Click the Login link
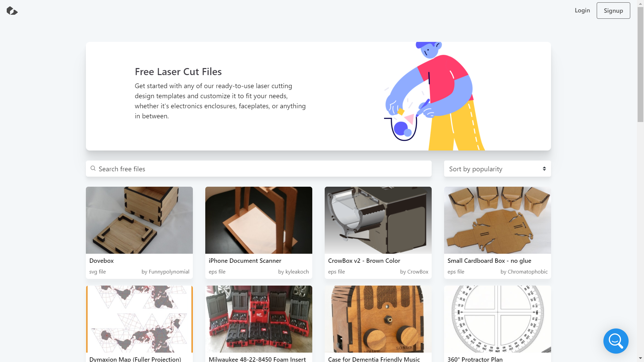 (x=582, y=10)
